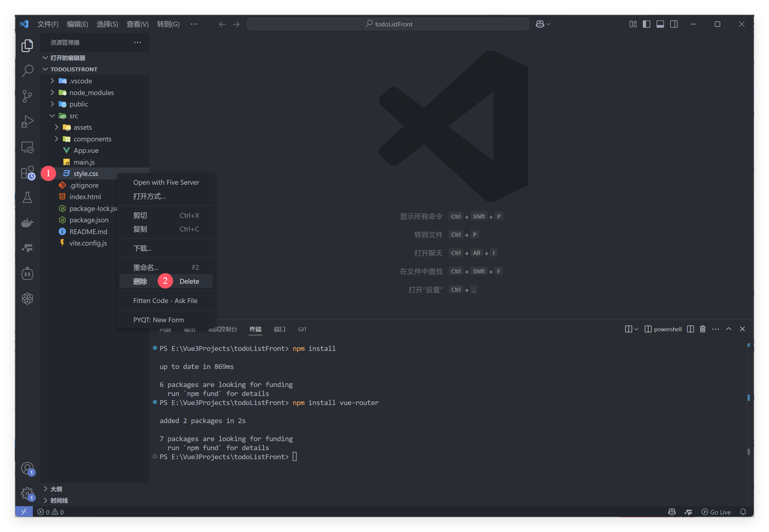This screenshot has width=769, height=532.
Task: Toggle secondary side bar visibility
Action: pyautogui.click(x=674, y=24)
